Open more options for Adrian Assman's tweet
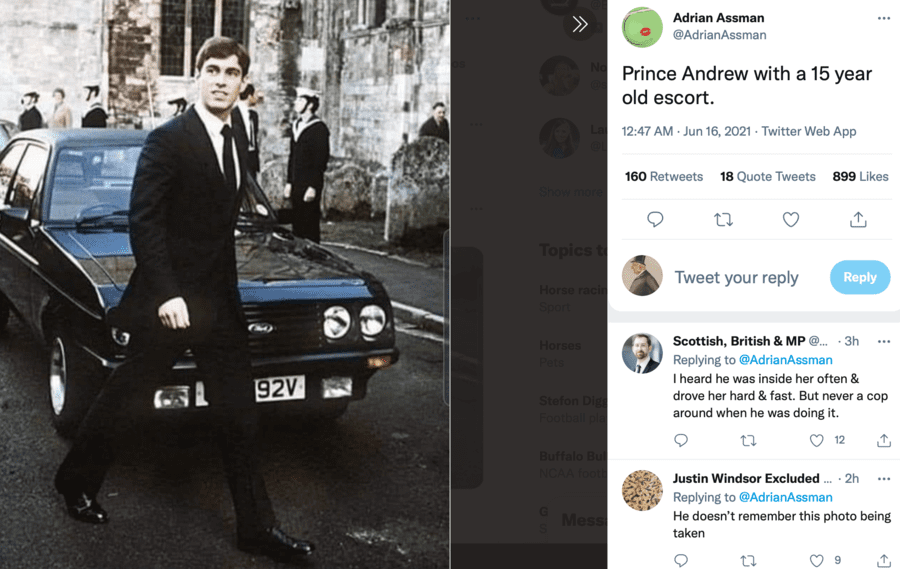The image size is (900, 569). [x=883, y=18]
